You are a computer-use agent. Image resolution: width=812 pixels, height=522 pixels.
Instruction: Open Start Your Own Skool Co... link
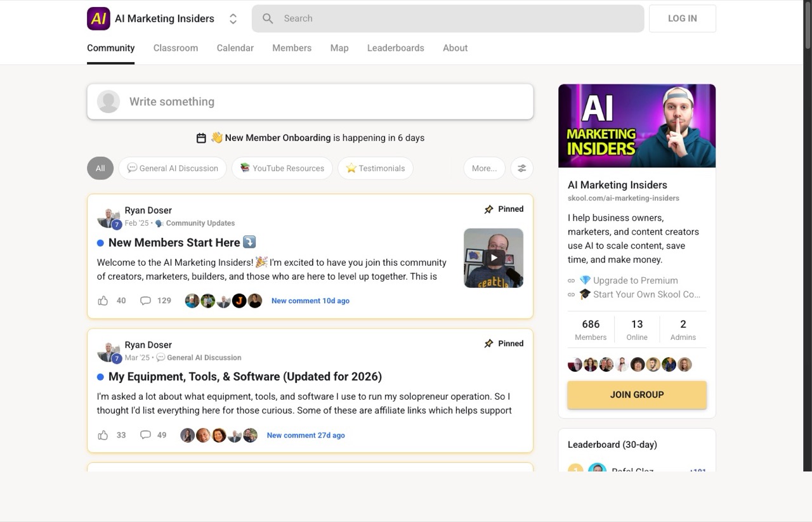coord(639,294)
